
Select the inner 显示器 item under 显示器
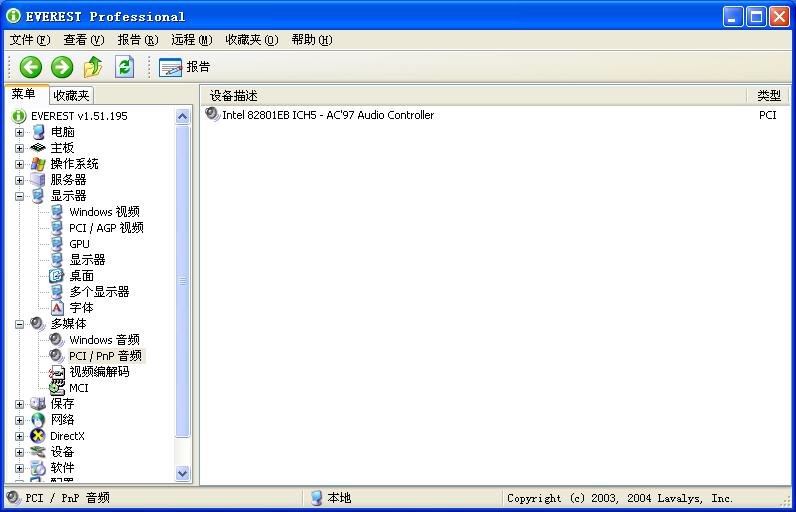[87, 260]
